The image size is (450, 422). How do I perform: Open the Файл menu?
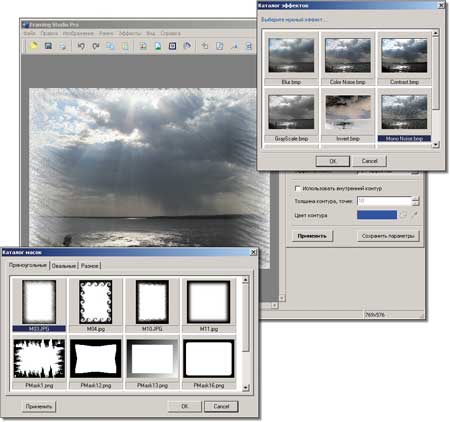point(30,33)
